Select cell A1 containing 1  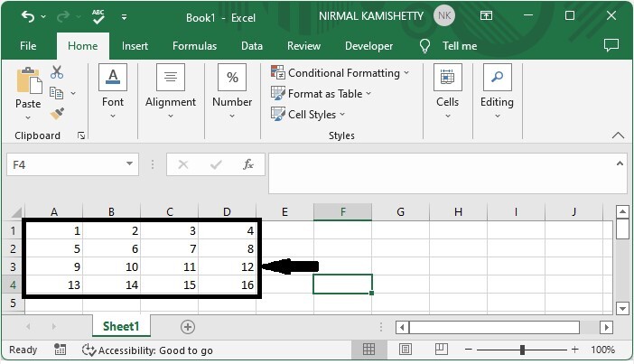pos(54,230)
